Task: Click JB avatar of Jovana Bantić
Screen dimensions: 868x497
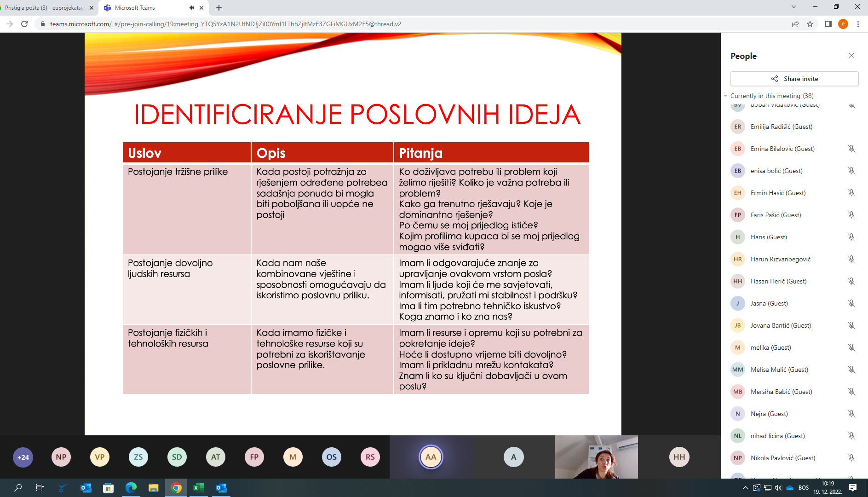Action: [x=738, y=325]
